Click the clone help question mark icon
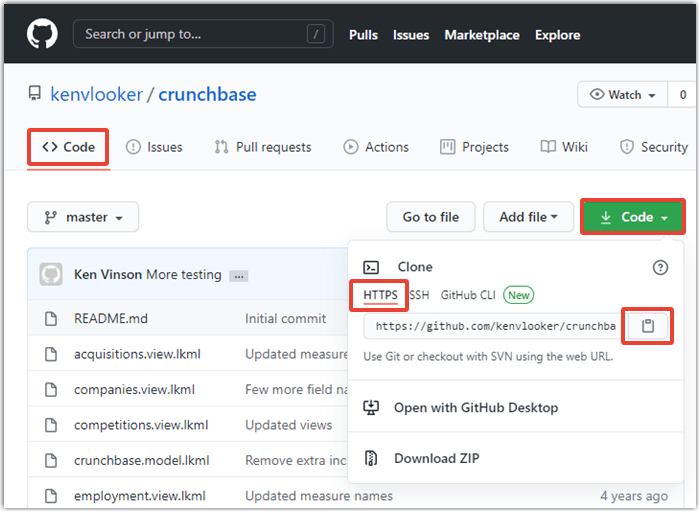The width and height of the screenshot is (700, 512). pyautogui.click(x=660, y=267)
